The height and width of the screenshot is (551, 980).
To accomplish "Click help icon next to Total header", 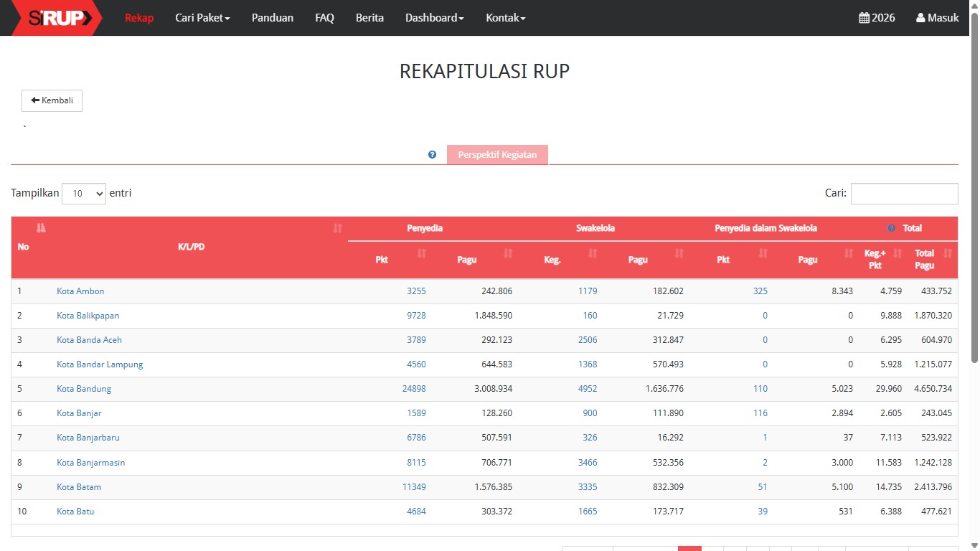I will (x=891, y=228).
